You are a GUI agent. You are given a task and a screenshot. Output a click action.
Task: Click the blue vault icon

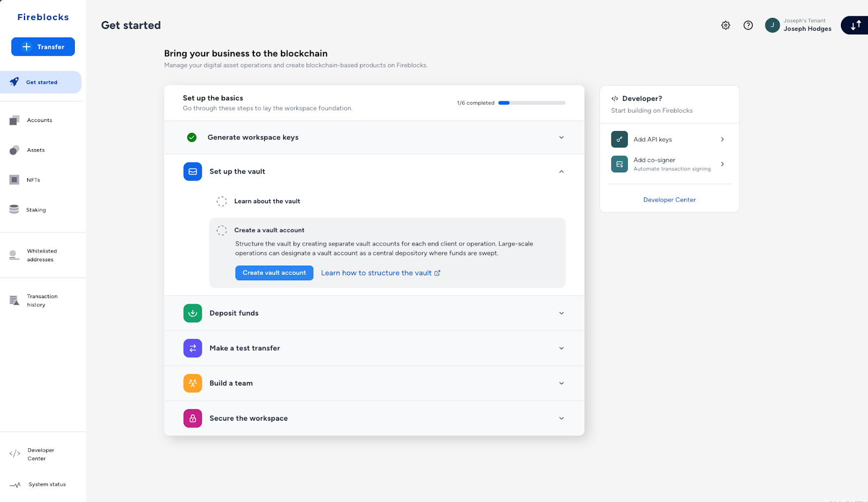[x=193, y=171]
